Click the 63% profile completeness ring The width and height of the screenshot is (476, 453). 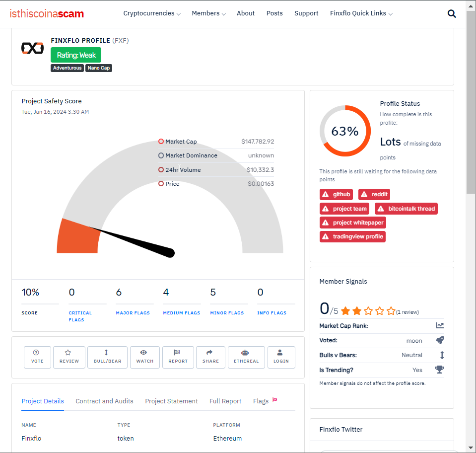coord(345,131)
